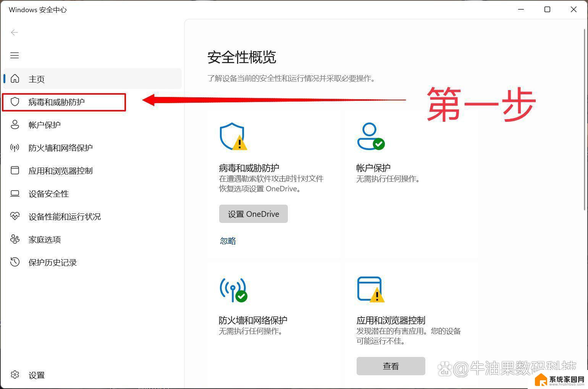
Task: Open 设备性能和运行状况 sidebar item
Action: [x=92, y=216]
